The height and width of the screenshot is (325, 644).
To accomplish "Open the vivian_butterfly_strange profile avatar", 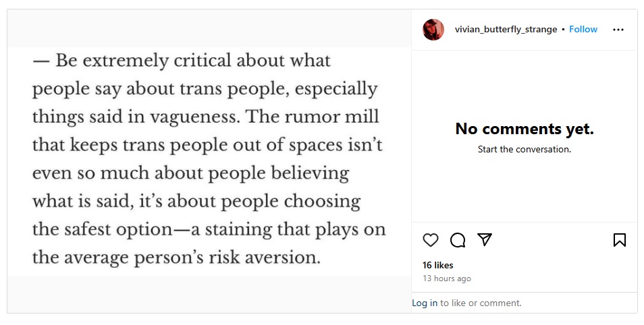I will (433, 30).
